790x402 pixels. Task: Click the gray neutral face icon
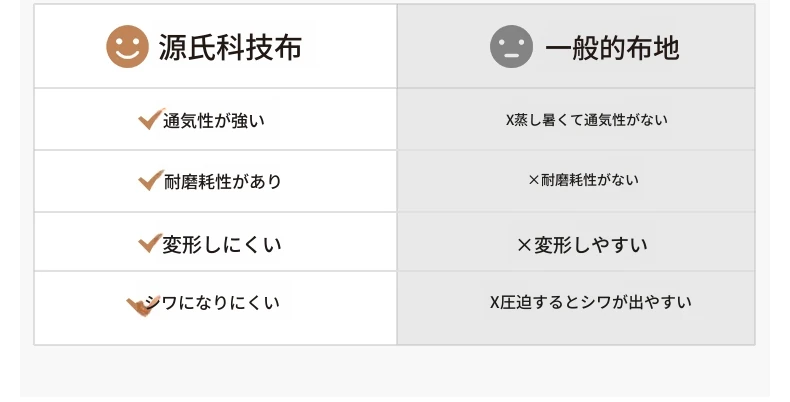[511, 46]
